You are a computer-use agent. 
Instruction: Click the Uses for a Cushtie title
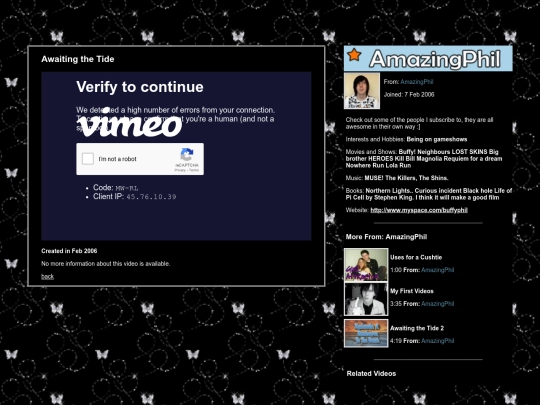pyautogui.click(x=416, y=257)
